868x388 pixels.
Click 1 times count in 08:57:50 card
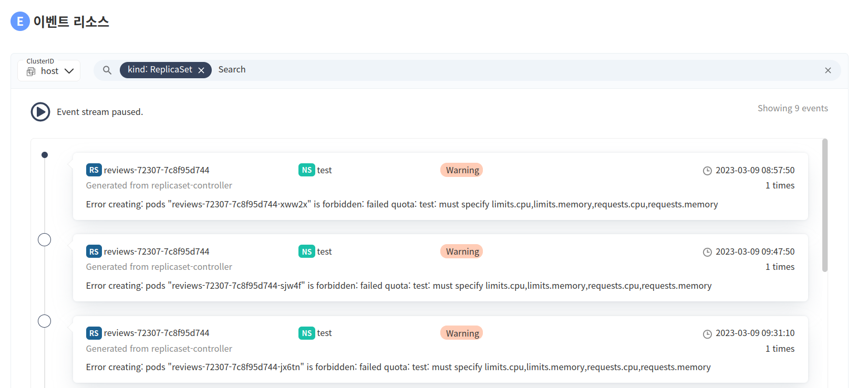click(780, 185)
